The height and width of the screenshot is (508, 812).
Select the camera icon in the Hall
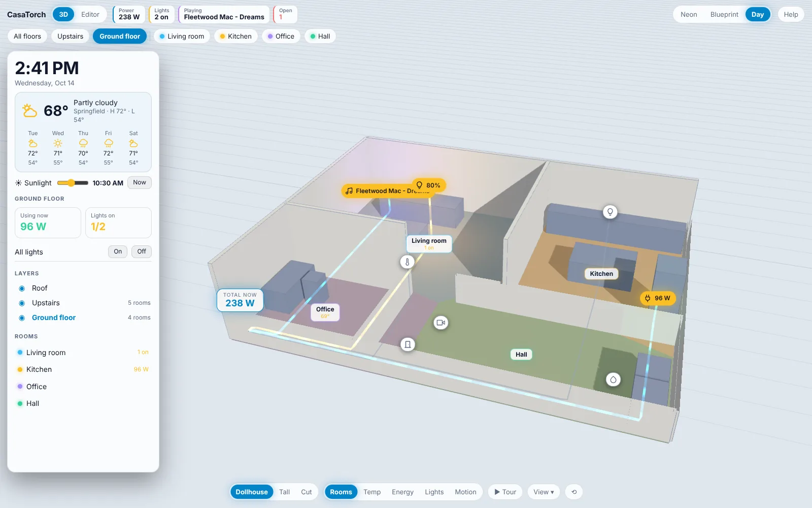tap(441, 323)
